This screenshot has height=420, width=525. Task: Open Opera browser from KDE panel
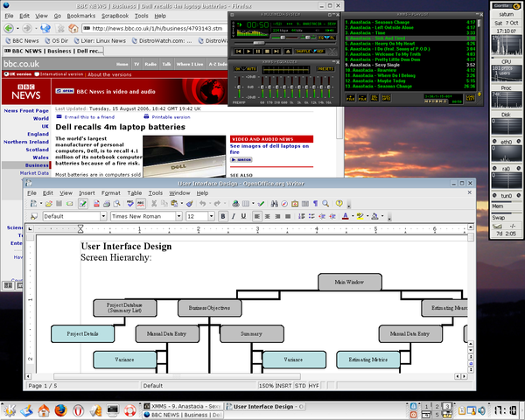tap(78, 410)
